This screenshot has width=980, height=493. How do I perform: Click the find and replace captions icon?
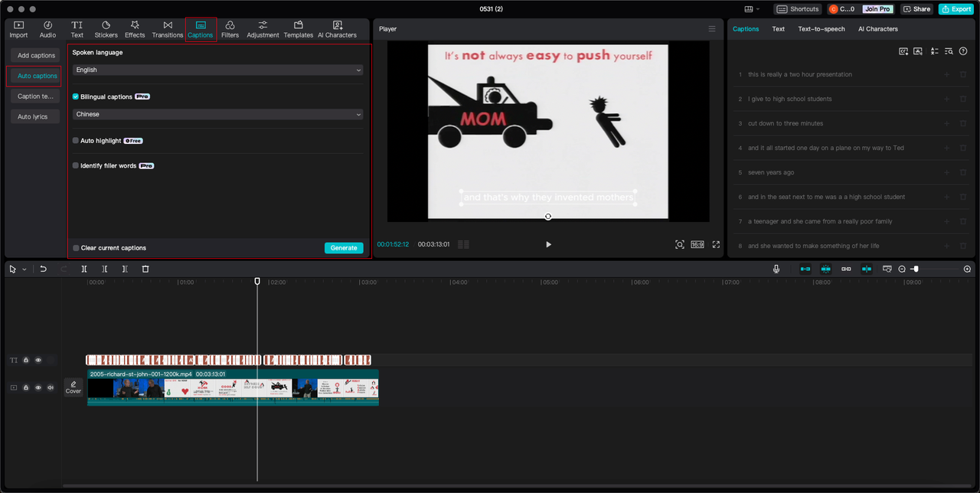coord(949,51)
